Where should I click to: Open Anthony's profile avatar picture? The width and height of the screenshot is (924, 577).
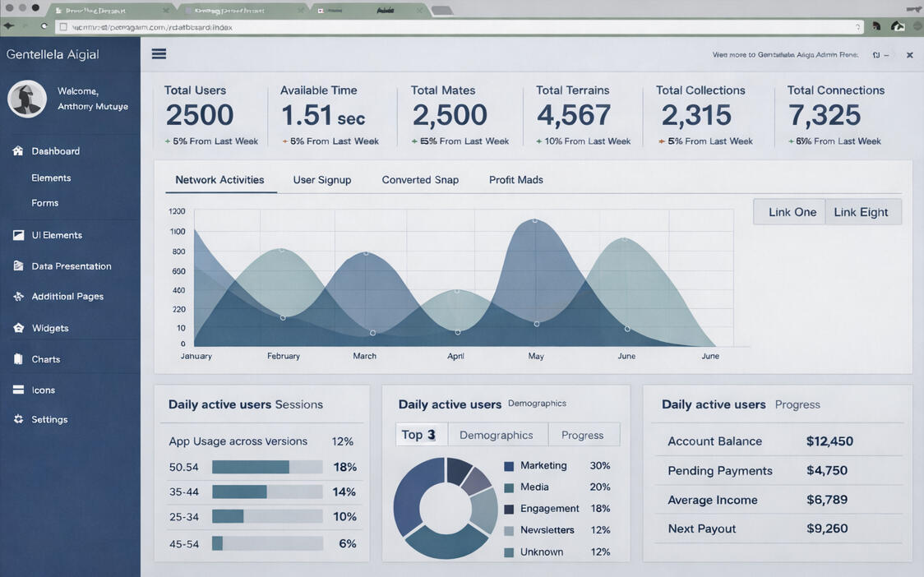point(27,99)
